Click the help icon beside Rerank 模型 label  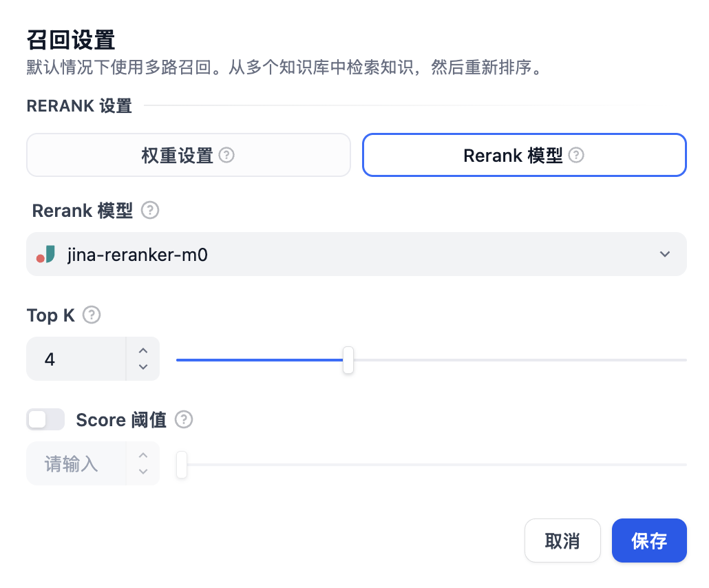click(x=149, y=211)
